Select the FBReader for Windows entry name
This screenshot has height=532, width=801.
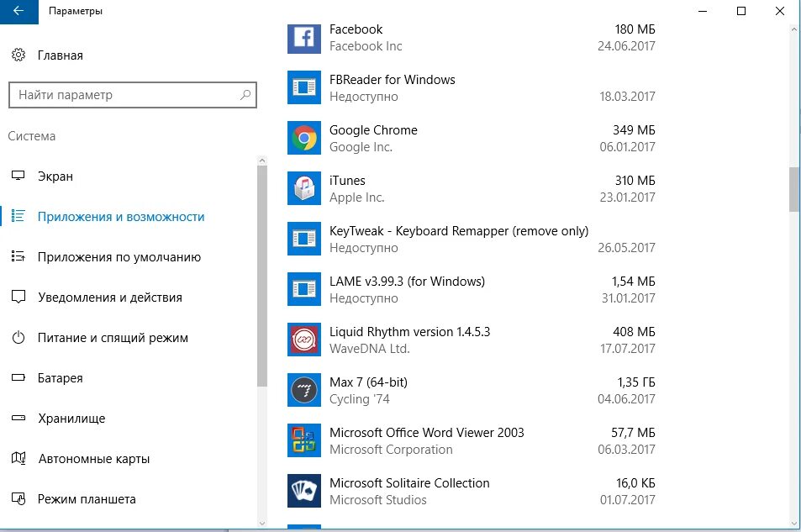click(393, 80)
